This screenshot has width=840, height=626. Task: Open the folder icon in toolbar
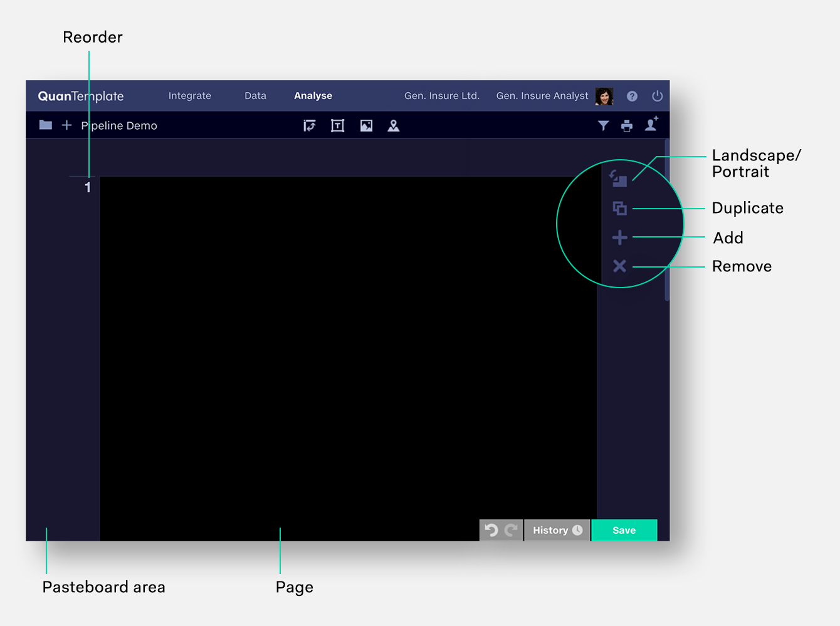46,125
